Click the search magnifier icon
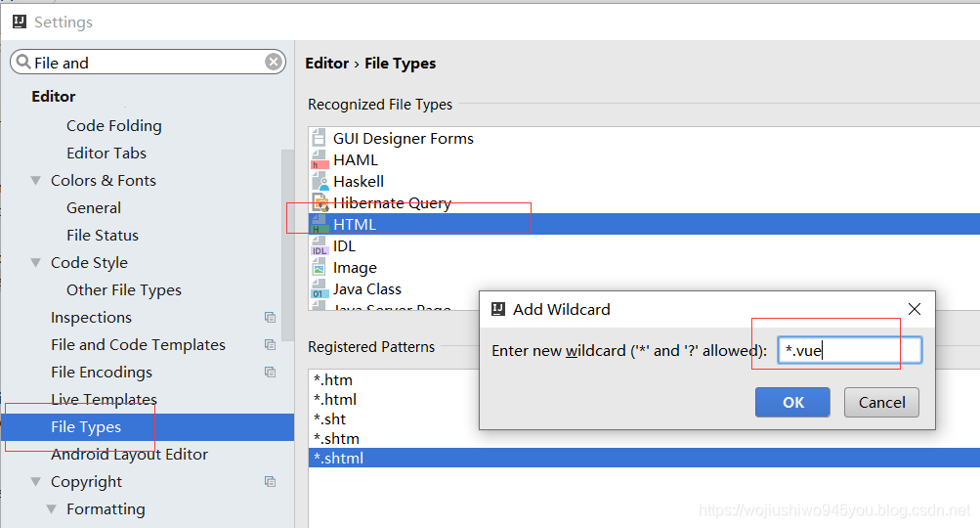Screen dimensions: 980x528 point(23,62)
